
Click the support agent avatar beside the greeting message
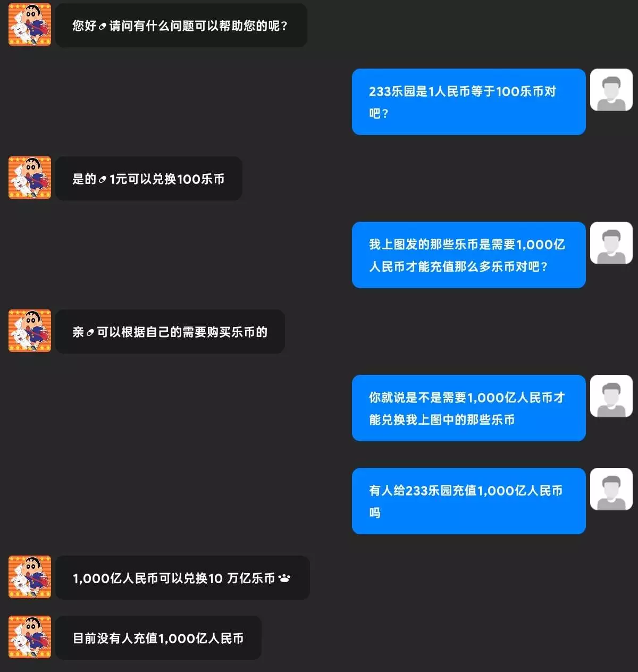[30, 24]
